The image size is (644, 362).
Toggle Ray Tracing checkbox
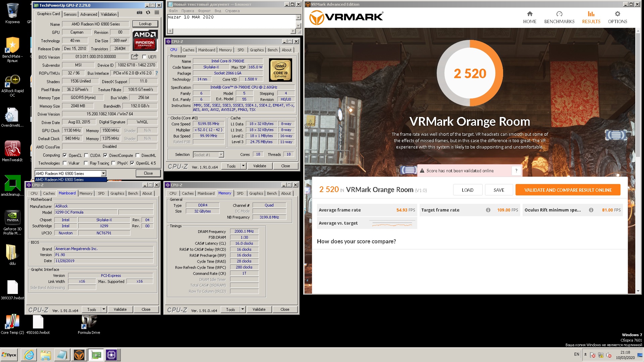pyautogui.click(x=86, y=163)
